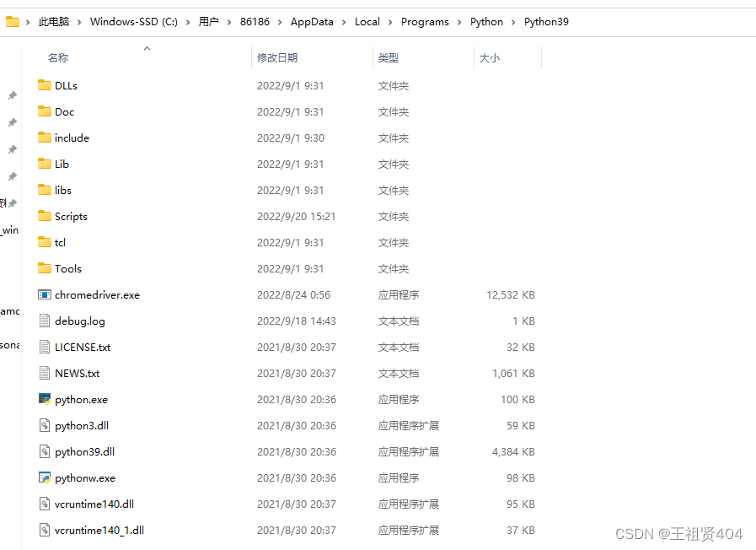Screen dimensions: 756x550
Task: Select the NEWS.txt file name
Action: point(78,373)
